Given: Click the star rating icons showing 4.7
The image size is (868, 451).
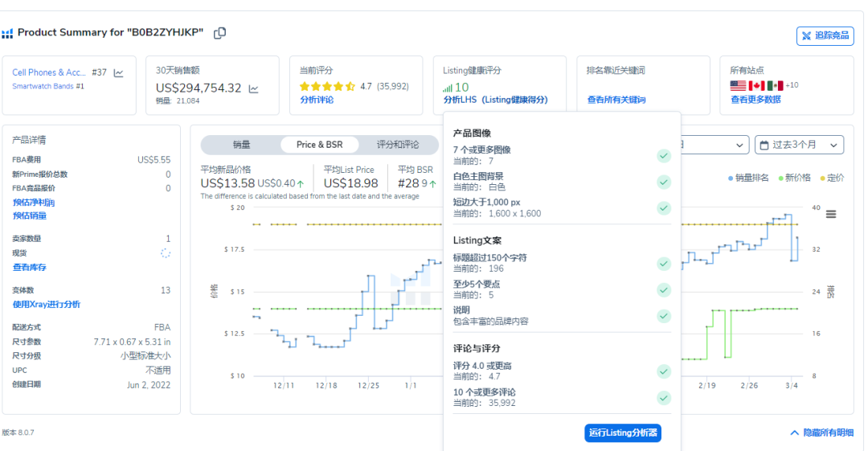Looking at the screenshot, I should tap(327, 87).
